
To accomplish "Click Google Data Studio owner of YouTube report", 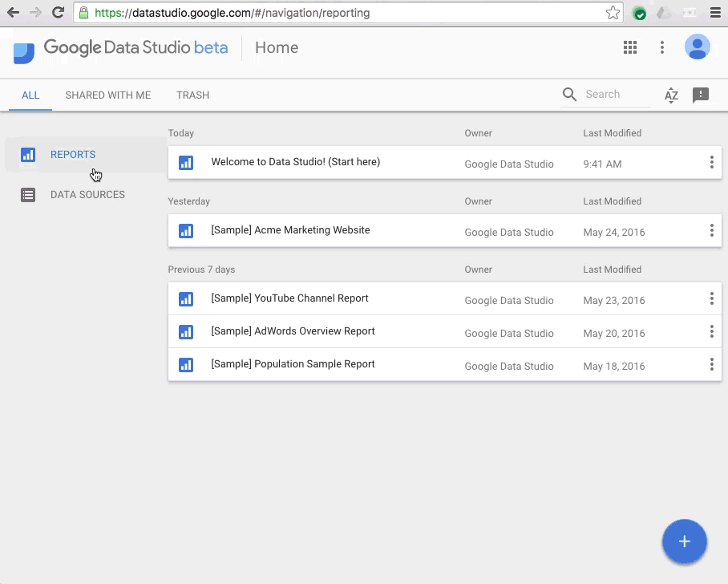I will point(509,301).
